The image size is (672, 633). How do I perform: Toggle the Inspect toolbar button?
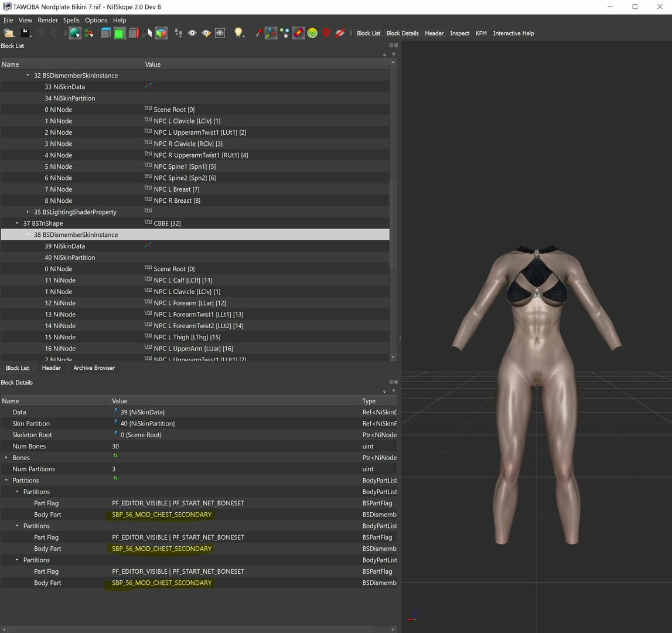pos(459,33)
